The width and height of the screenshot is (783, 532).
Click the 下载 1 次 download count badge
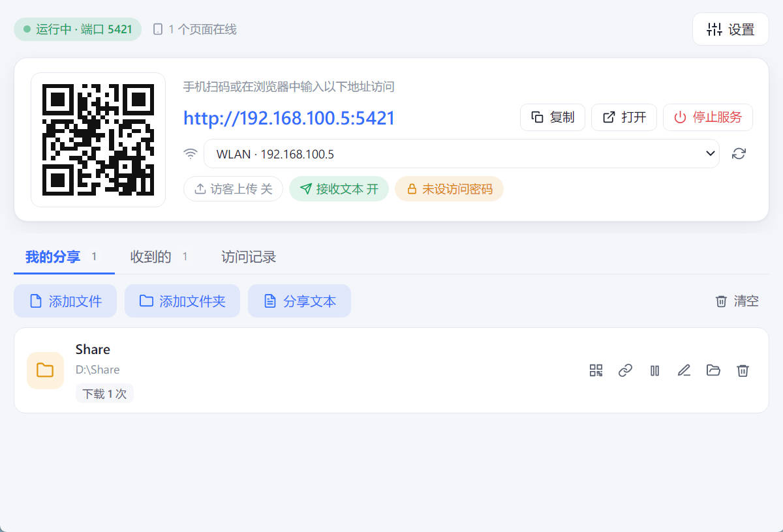tap(104, 394)
